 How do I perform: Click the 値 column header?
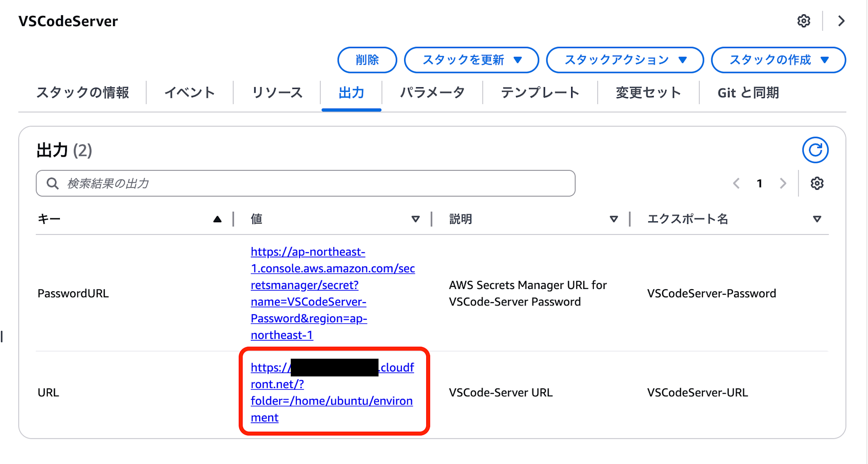(x=256, y=219)
